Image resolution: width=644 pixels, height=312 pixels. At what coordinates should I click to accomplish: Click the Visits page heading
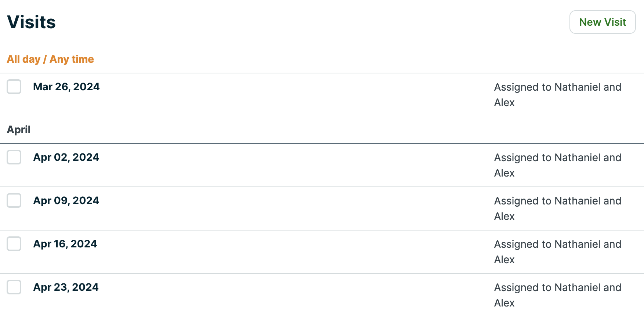click(32, 22)
